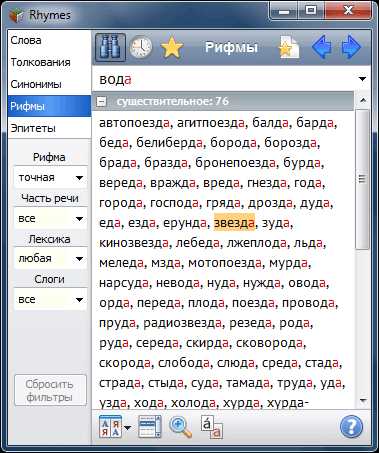Open the history clock icon
Viewport: 379px width, 453px height.
[x=140, y=47]
